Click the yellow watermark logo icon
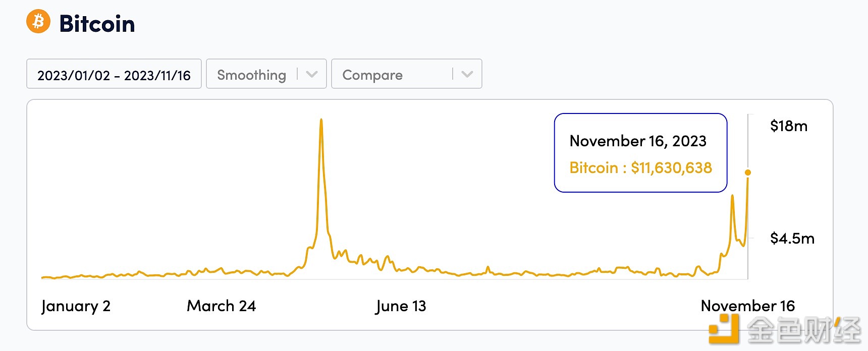Viewport: 868px width, 351px height. [x=724, y=329]
